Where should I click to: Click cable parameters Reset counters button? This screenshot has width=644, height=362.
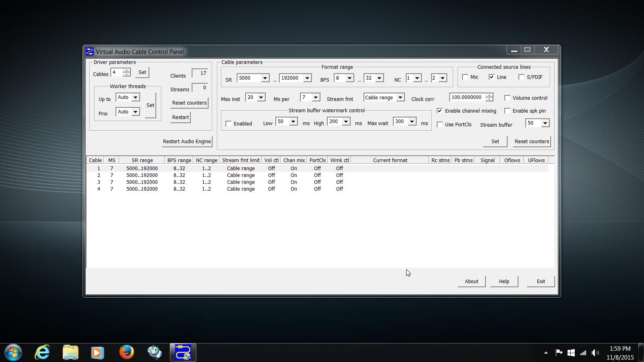[x=532, y=142]
